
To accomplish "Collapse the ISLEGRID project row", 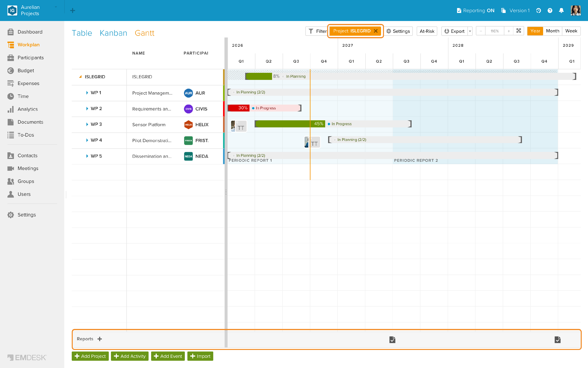I will tap(80, 77).
